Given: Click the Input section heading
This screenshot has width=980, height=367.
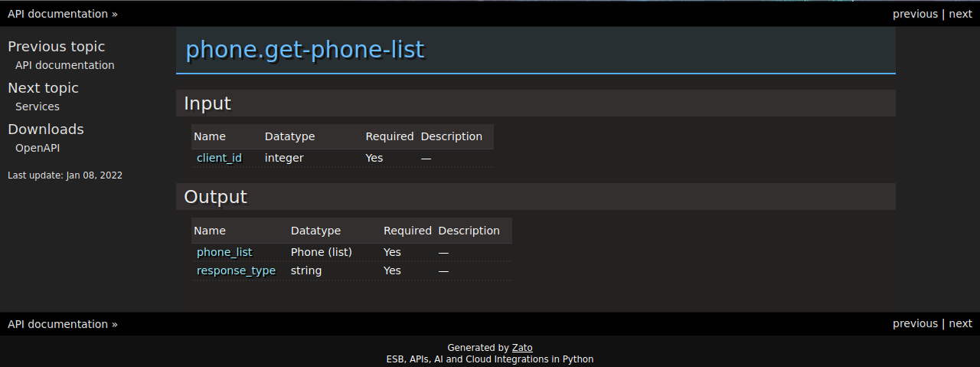Looking at the screenshot, I should point(207,103).
